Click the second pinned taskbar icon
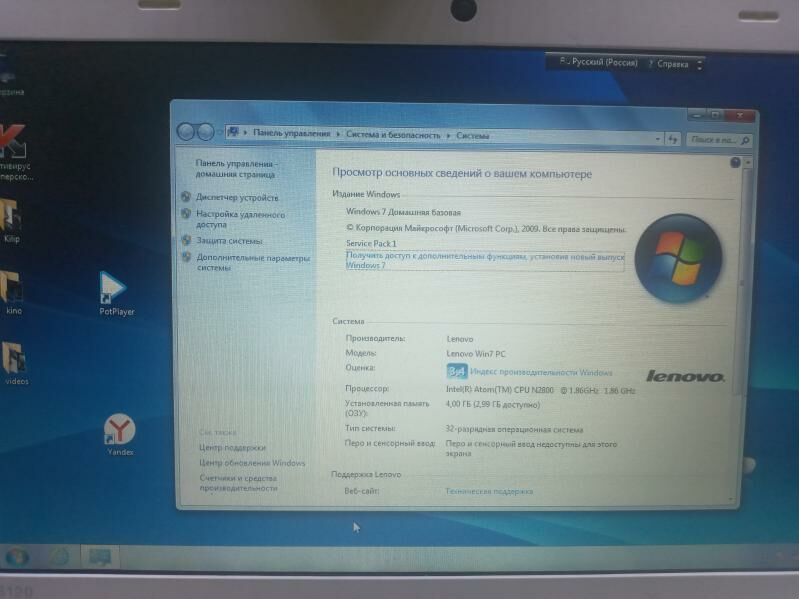 [x=60, y=557]
